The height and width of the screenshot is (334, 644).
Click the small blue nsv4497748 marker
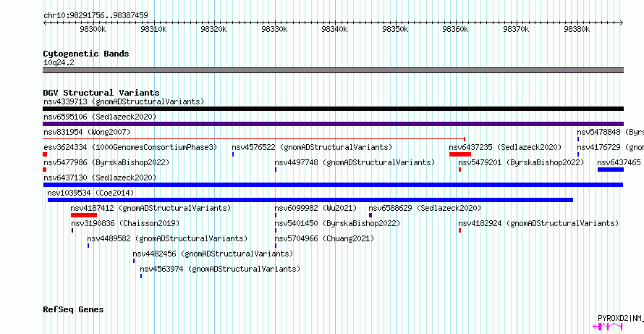276,170
